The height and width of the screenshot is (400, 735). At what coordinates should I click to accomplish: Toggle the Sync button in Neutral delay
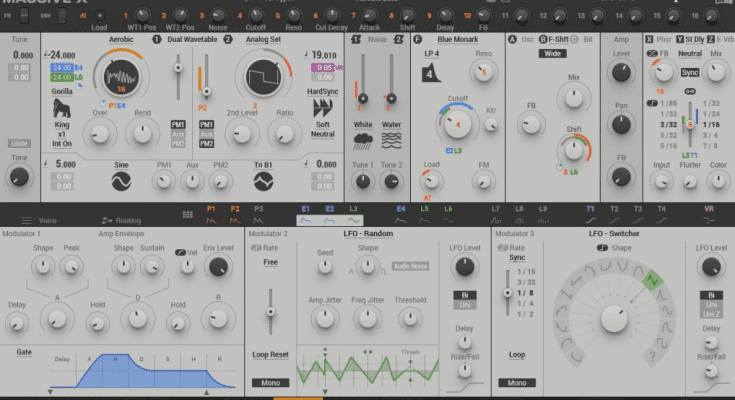690,73
